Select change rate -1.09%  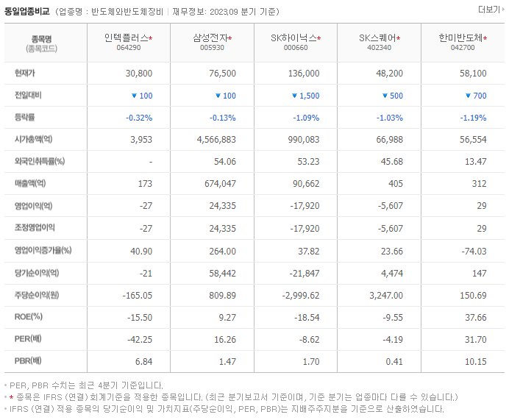coord(306,118)
